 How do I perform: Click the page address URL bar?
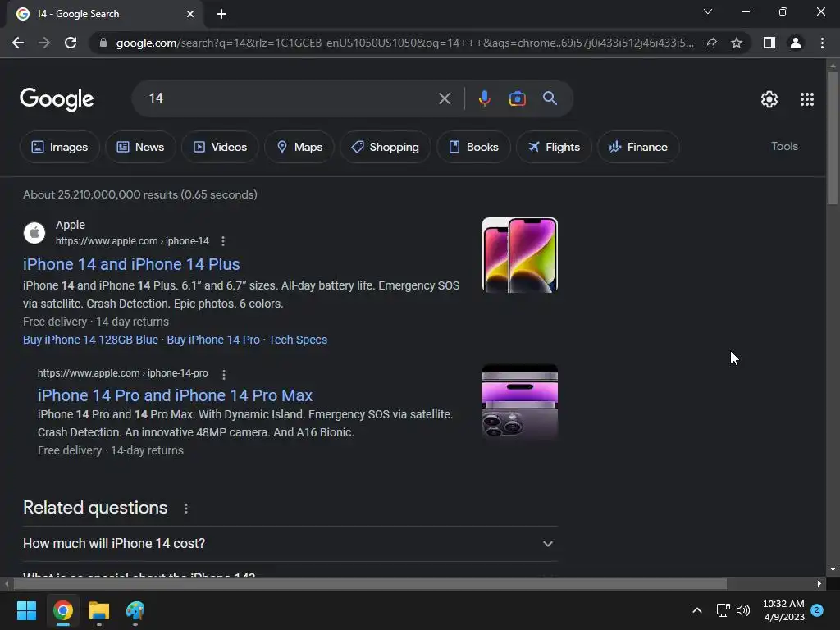pyautogui.click(x=404, y=43)
